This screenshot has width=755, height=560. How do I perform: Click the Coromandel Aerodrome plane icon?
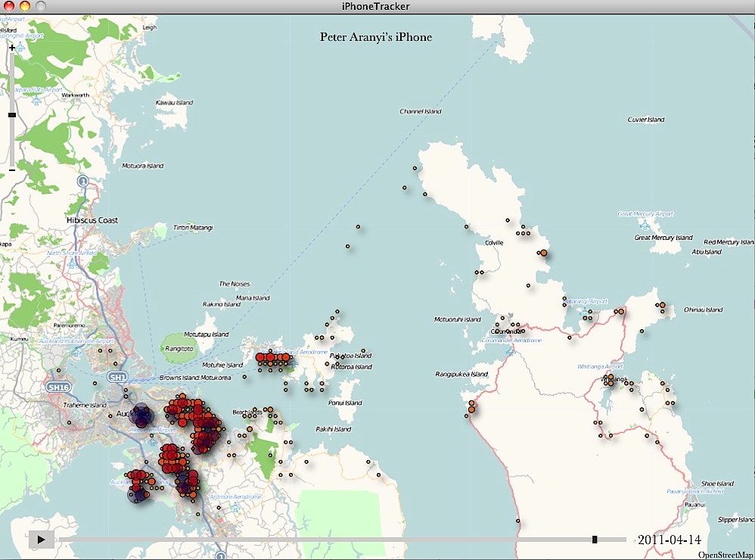coord(511,351)
